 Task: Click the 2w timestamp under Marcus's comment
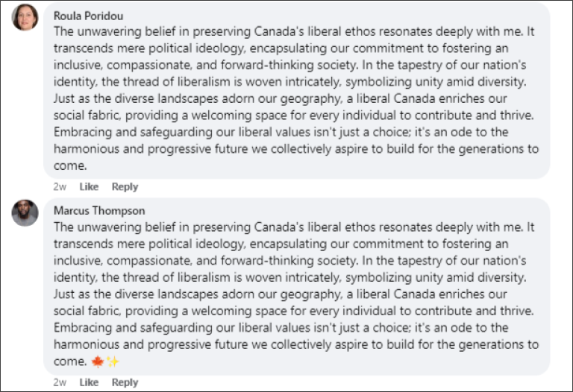click(x=60, y=382)
